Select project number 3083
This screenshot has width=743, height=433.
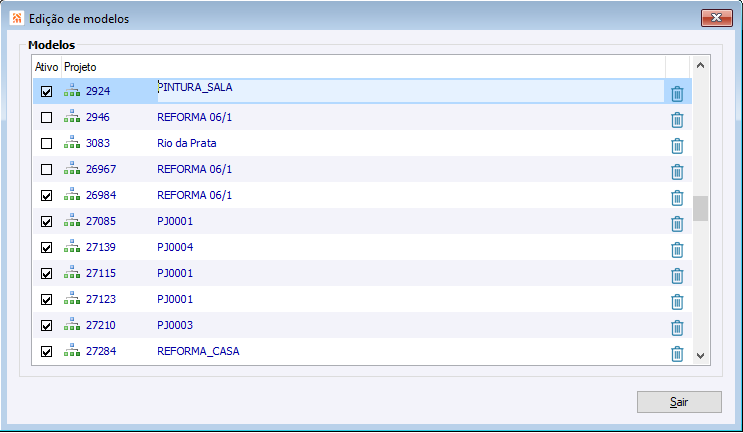[x=98, y=143]
